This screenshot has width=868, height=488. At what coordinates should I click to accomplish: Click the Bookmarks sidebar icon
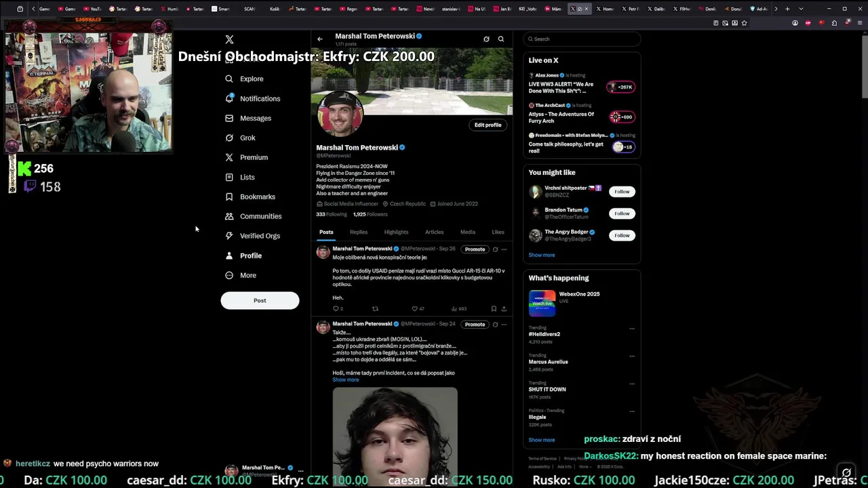pyautogui.click(x=229, y=197)
